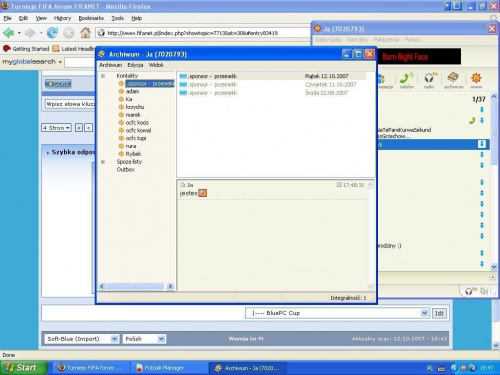Open the Firefox Bookmarks menu

click(91, 18)
